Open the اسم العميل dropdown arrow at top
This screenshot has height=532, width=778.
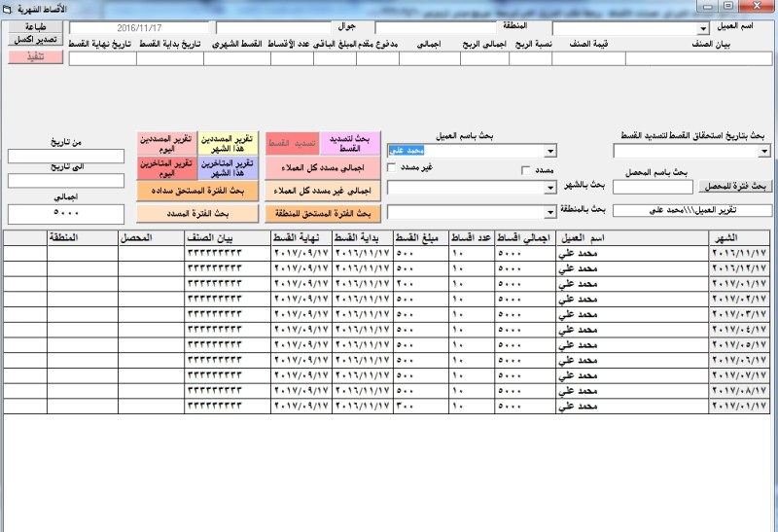[702, 29]
